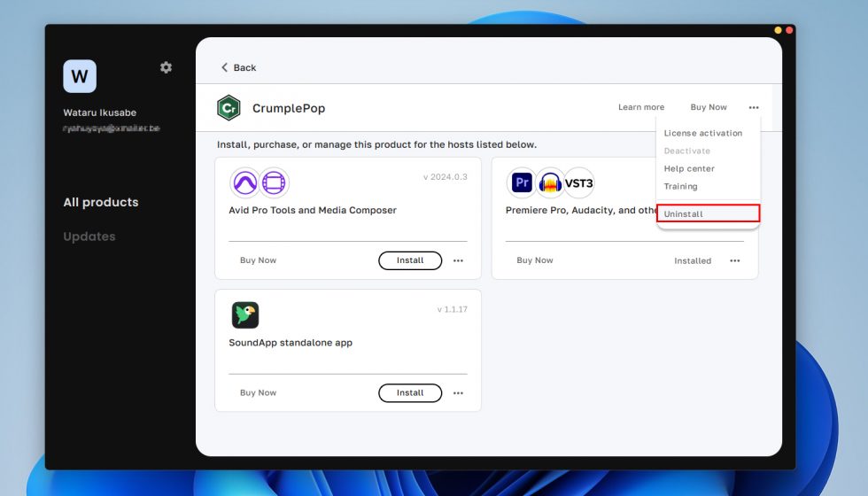Click the VST3 icon
Image resolution: width=868 pixels, height=496 pixels.
579,182
